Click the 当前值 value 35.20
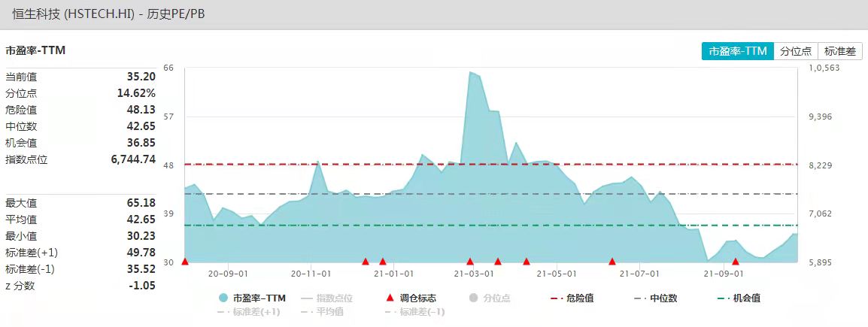 (x=141, y=77)
